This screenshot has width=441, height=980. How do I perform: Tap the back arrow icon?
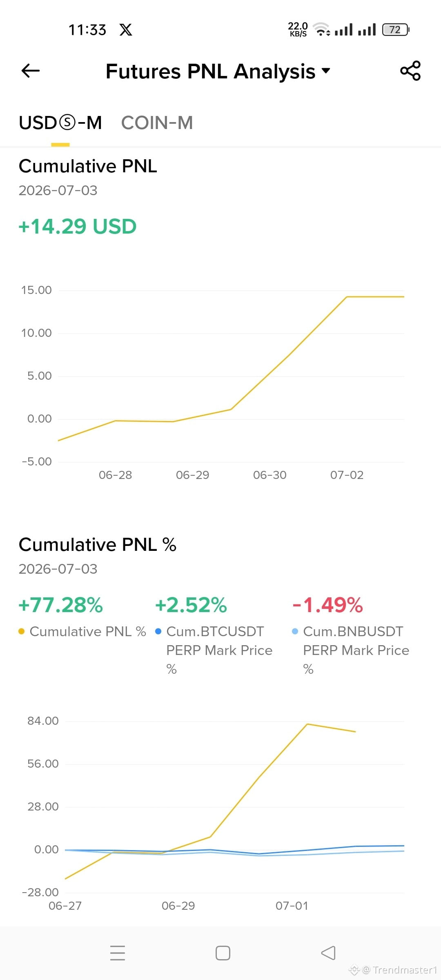31,71
